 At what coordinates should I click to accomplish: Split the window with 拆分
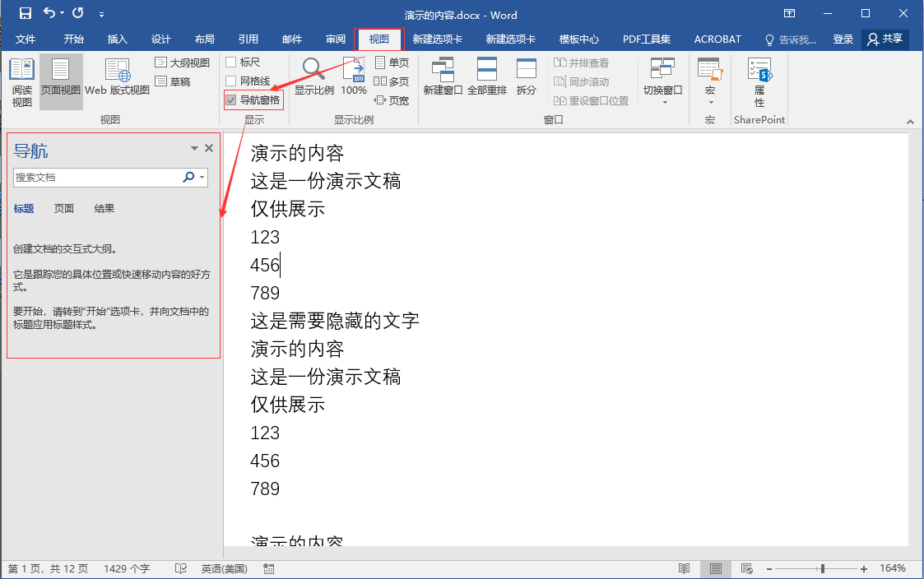tap(527, 76)
